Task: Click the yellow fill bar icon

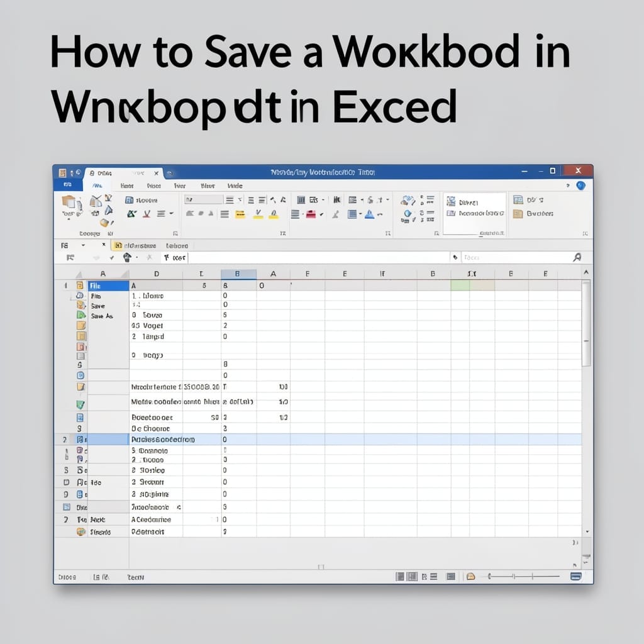Action: tap(240, 214)
